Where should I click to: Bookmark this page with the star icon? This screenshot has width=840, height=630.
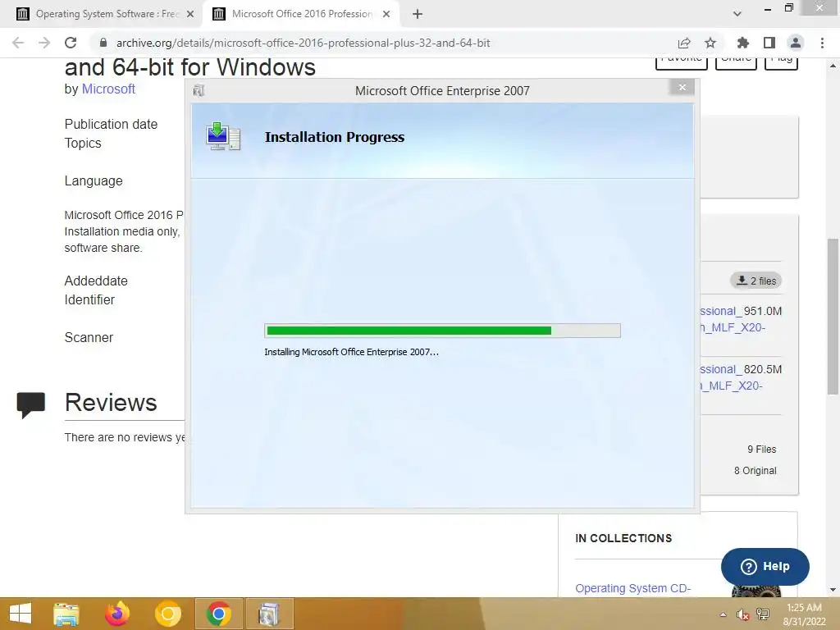710,43
